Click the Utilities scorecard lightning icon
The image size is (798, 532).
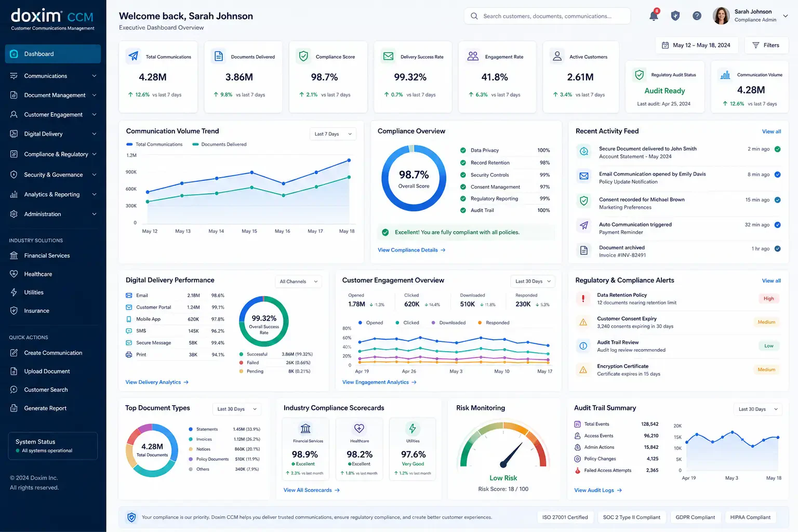click(x=413, y=429)
